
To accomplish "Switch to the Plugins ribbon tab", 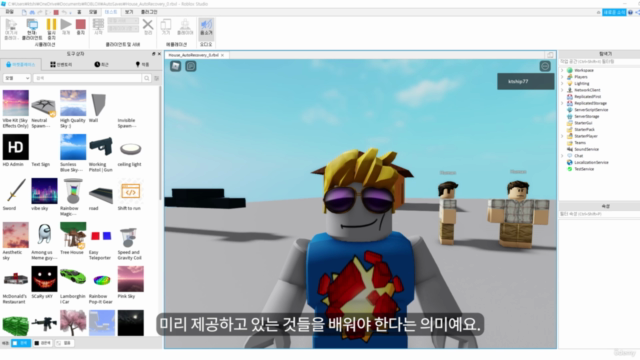I will click(x=149, y=12).
